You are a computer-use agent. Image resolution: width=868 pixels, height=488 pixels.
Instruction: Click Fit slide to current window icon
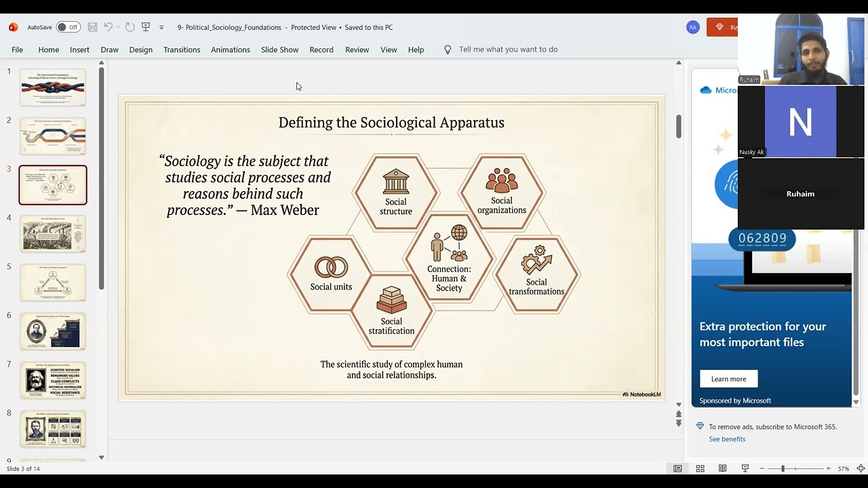point(861,468)
